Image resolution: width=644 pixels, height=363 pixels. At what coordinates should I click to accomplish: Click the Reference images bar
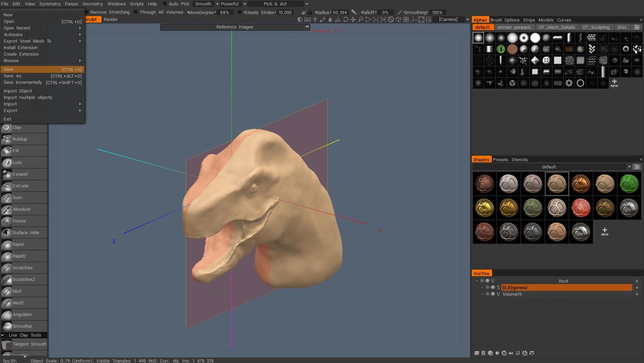[x=235, y=27]
